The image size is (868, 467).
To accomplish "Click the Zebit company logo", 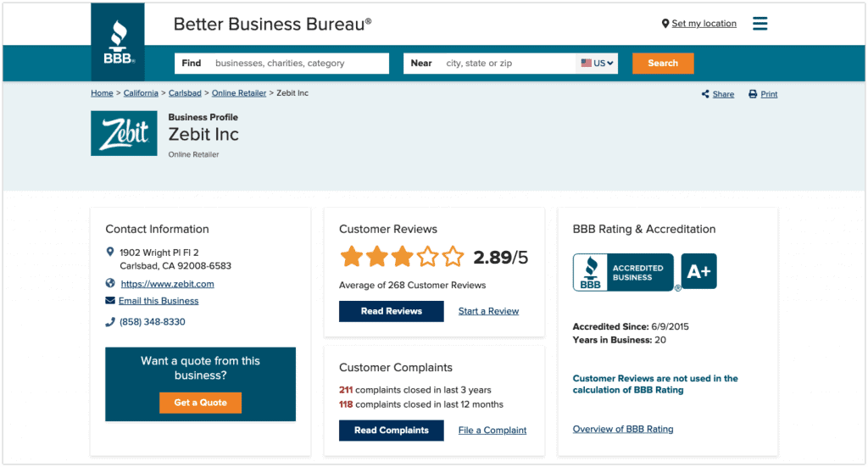I will point(124,133).
